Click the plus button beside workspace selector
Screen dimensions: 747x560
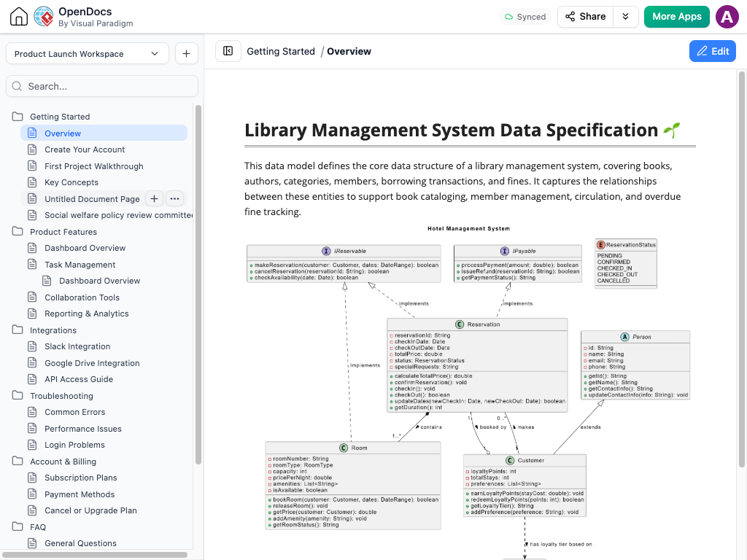point(186,54)
